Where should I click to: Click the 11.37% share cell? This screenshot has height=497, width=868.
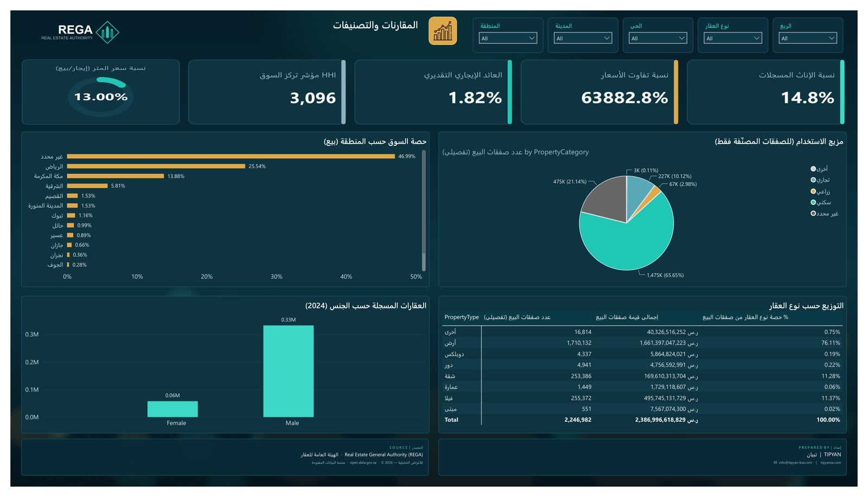831,398
